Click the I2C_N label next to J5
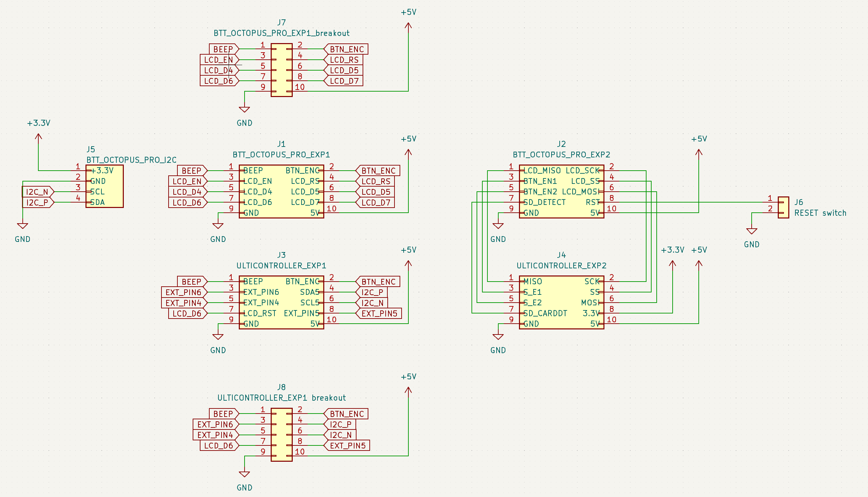868x497 pixels. coord(38,192)
